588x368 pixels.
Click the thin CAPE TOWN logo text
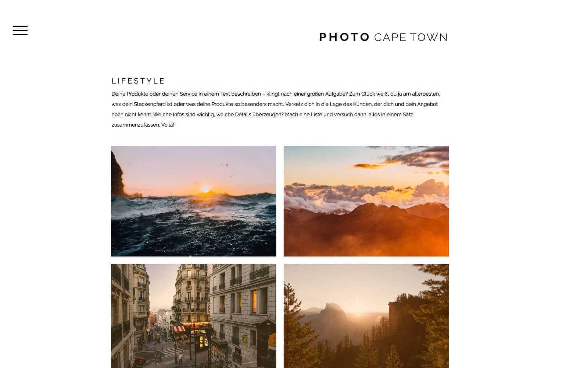point(411,37)
